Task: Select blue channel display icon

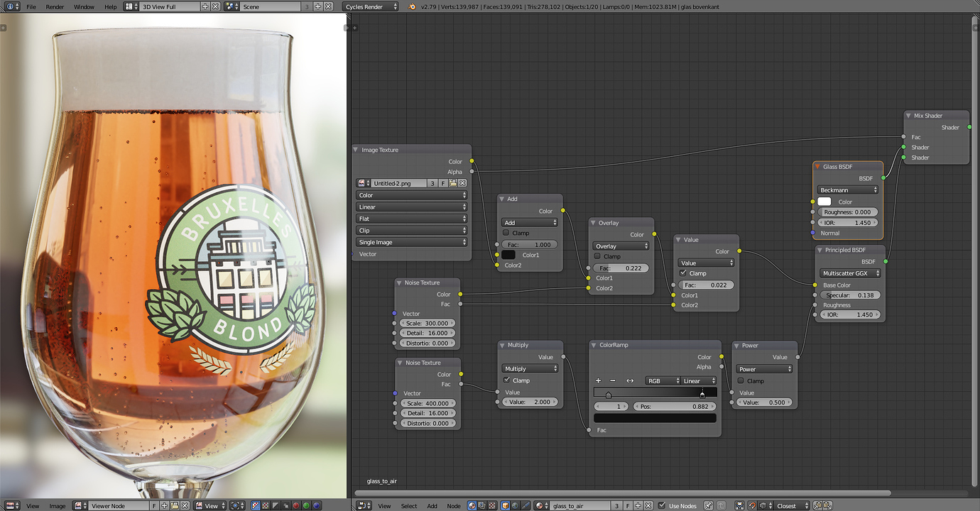Action: click(315, 505)
